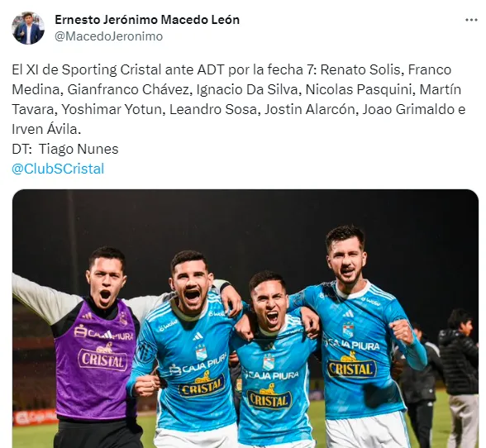
Task: Open the display name Ernesto Jerónimo Macedo León
Action: pyautogui.click(x=147, y=20)
